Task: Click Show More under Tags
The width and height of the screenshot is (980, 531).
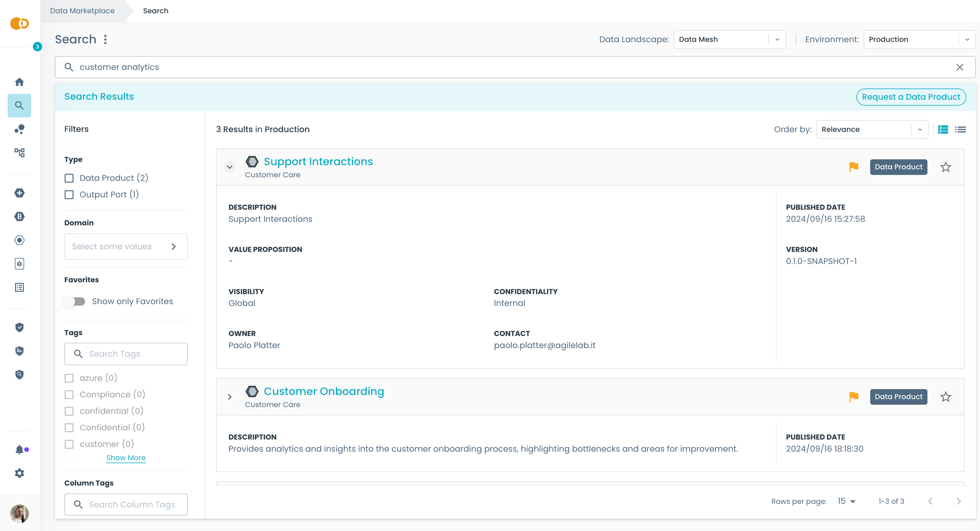Action: tap(125, 458)
